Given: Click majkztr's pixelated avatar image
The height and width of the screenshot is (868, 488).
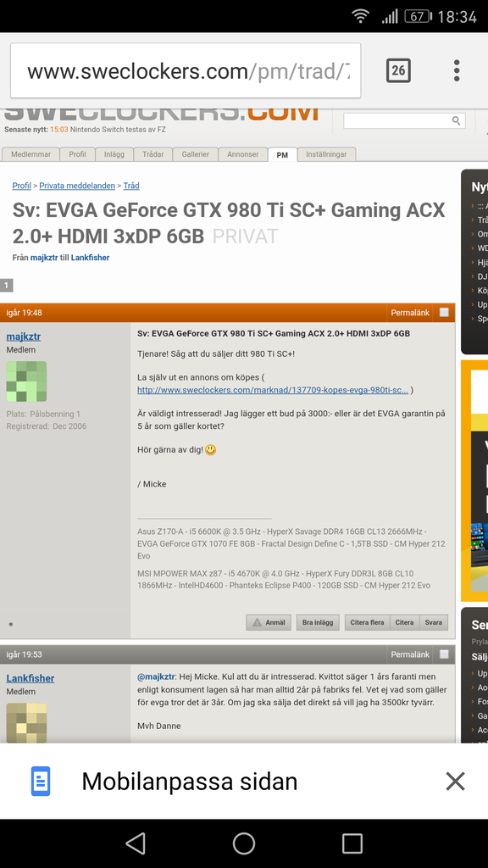Looking at the screenshot, I should coord(26,381).
